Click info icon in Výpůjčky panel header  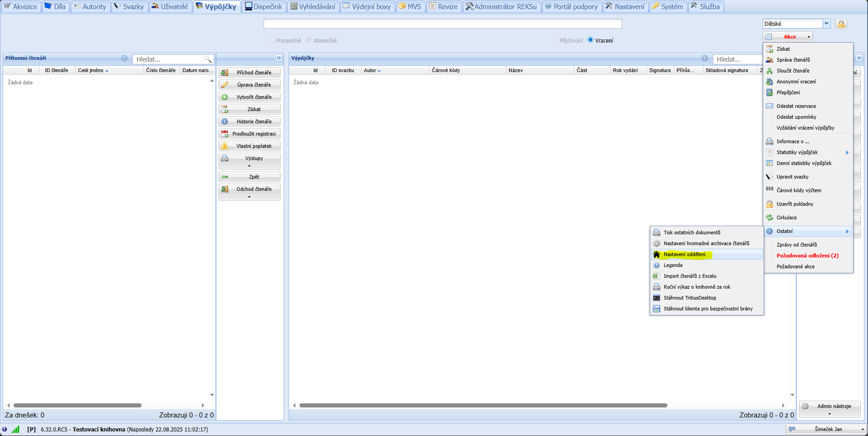705,58
